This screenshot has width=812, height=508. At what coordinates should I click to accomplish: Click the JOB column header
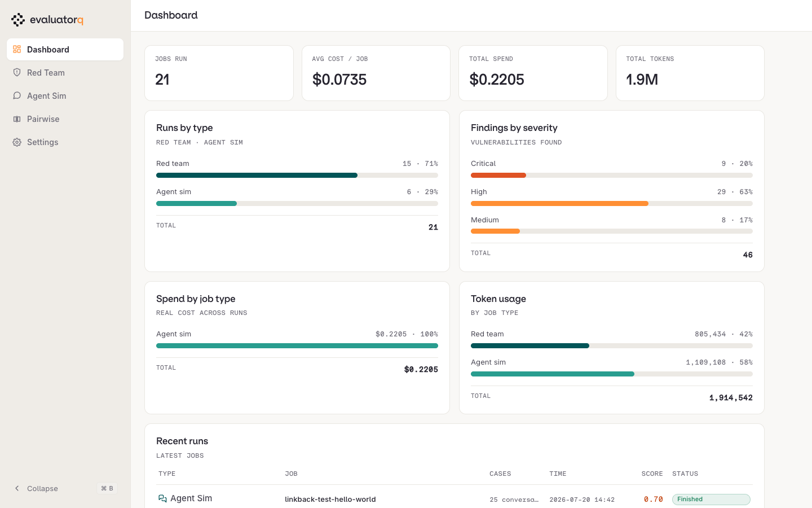(x=291, y=474)
